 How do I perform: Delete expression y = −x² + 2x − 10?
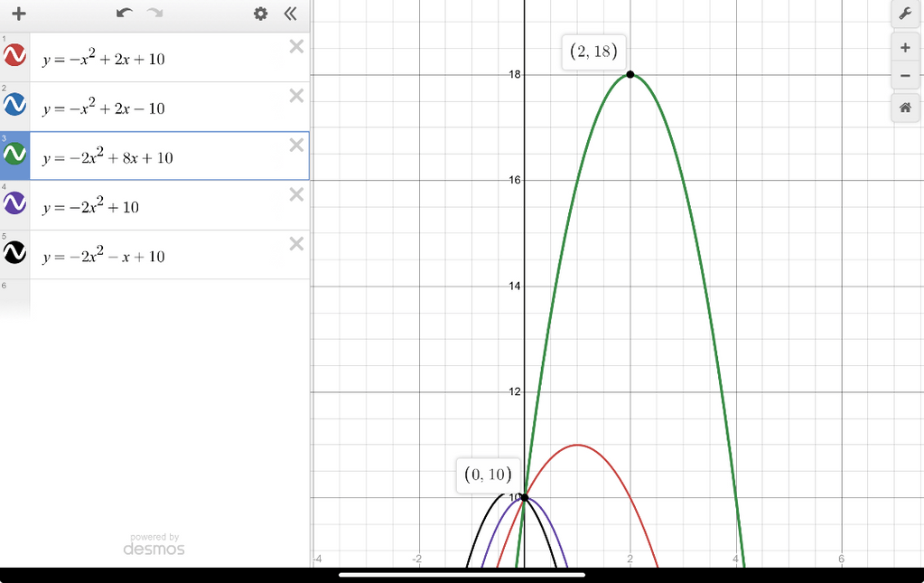296,96
